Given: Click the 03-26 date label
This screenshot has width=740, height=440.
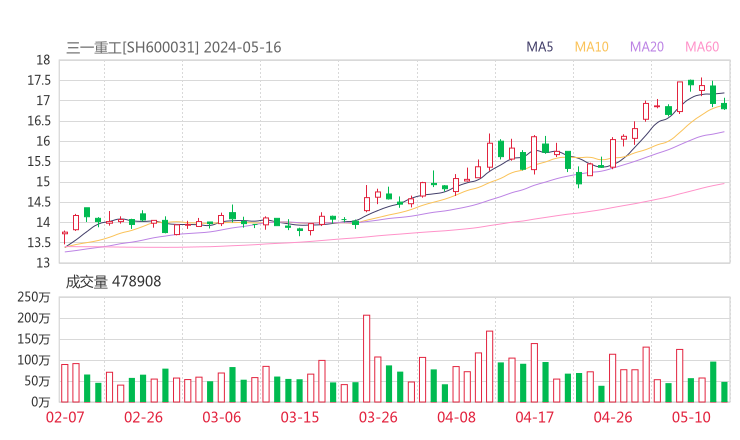Looking at the screenshot, I should pos(378,417).
